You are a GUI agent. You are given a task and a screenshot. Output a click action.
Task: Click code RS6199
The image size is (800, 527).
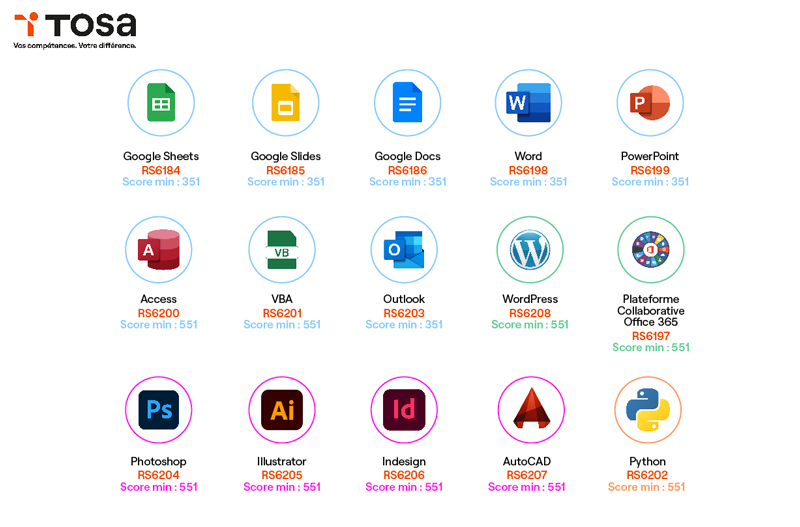[650, 170]
